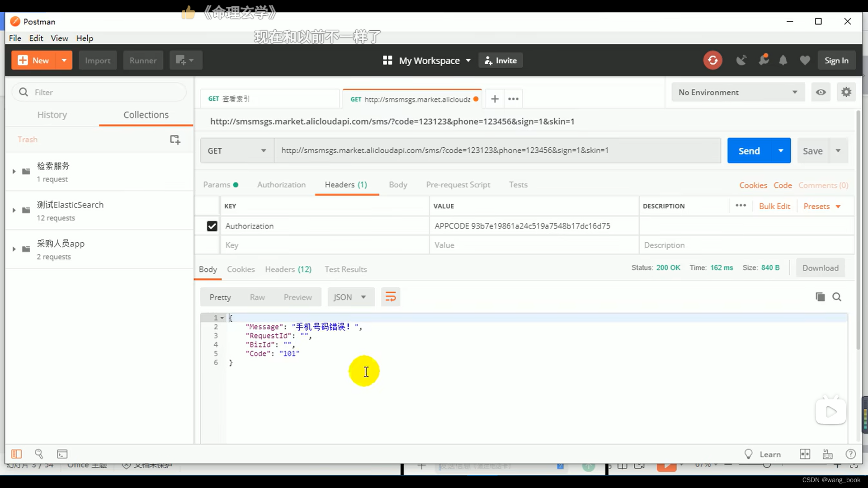The height and width of the screenshot is (488, 868).
Task: Open help question mark icon
Action: (850, 454)
